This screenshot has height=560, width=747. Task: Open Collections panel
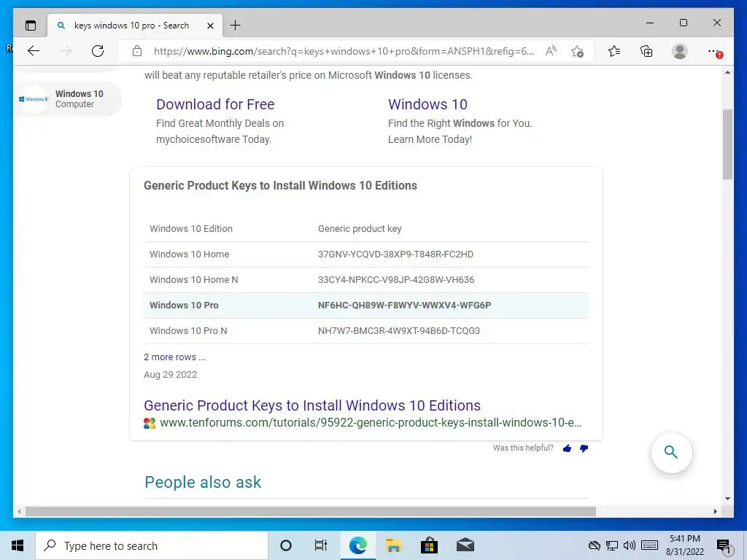coord(646,51)
